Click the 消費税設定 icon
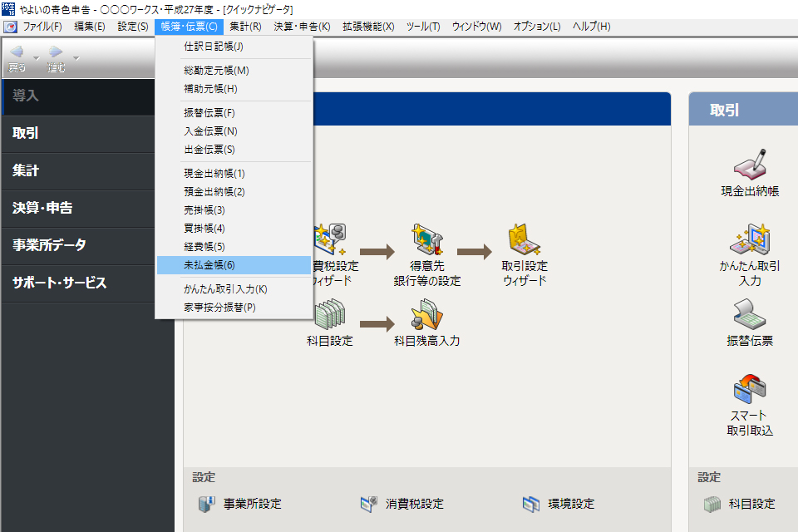Viewport: 798px width, 532px height. (x=369, y=504)
